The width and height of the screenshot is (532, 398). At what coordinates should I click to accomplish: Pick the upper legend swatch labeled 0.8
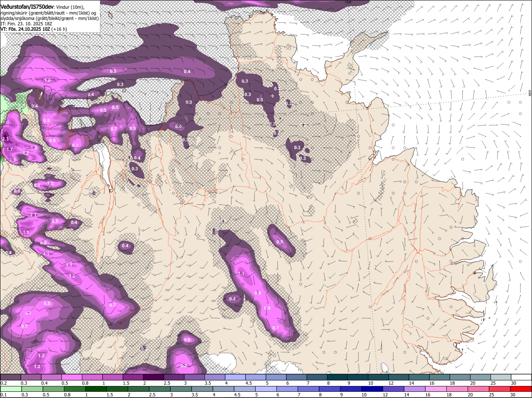[x=92, y=377]
